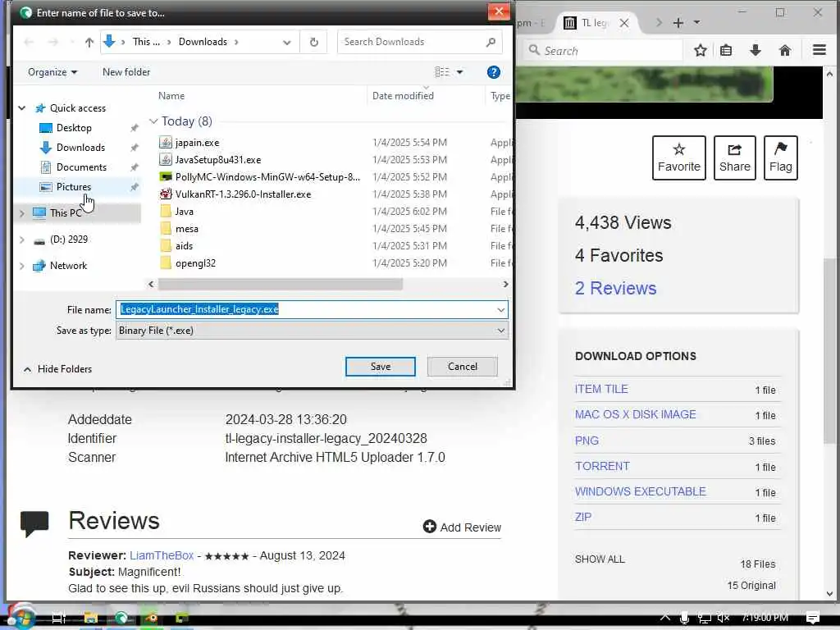Open the File name dropdown arrow
The height and width of the screenshot is (630, 840).
tap(500, 309)
